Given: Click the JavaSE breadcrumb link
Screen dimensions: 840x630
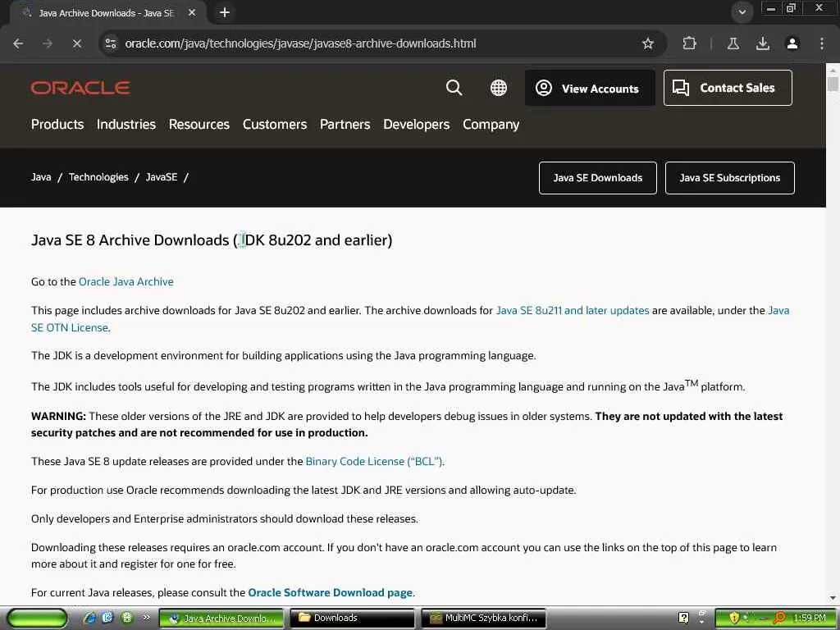Looking at the screenshot, I should [x=162, y=177].
